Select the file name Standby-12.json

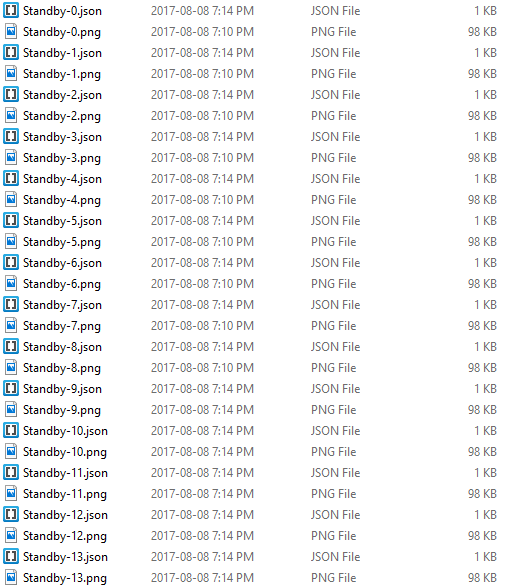point(65,515)
